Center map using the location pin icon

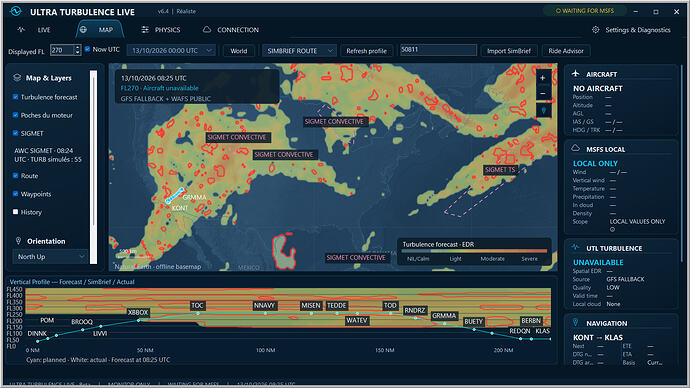(x=543, y=110)
